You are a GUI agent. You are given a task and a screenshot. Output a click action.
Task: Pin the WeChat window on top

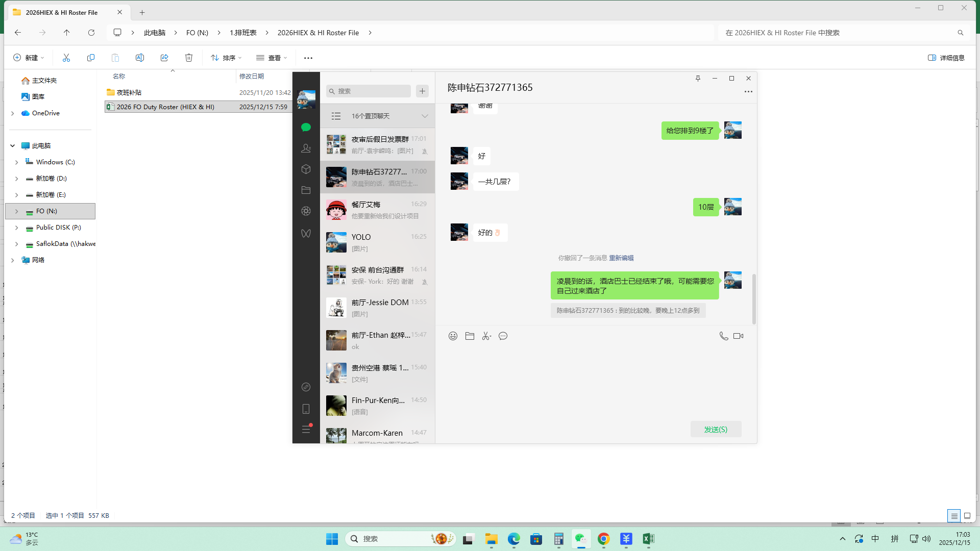point(698,78)
